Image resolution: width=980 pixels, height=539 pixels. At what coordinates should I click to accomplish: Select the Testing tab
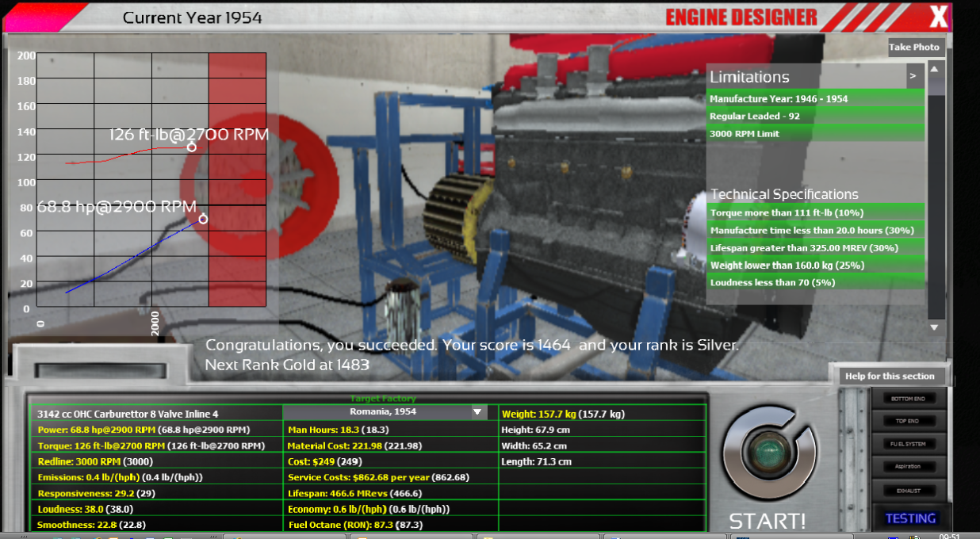pos(909,518)
